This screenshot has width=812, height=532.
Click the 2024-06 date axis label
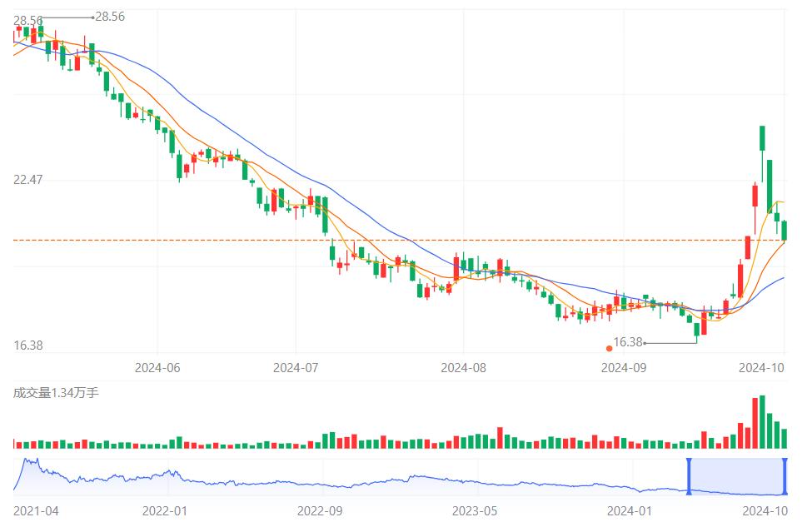pos(157,366)
